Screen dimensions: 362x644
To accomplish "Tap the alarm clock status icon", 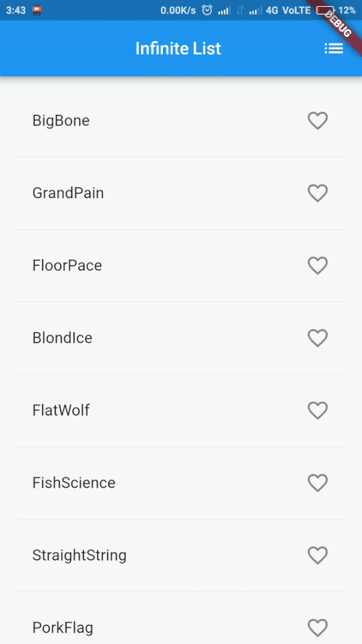I will (207, 10).
